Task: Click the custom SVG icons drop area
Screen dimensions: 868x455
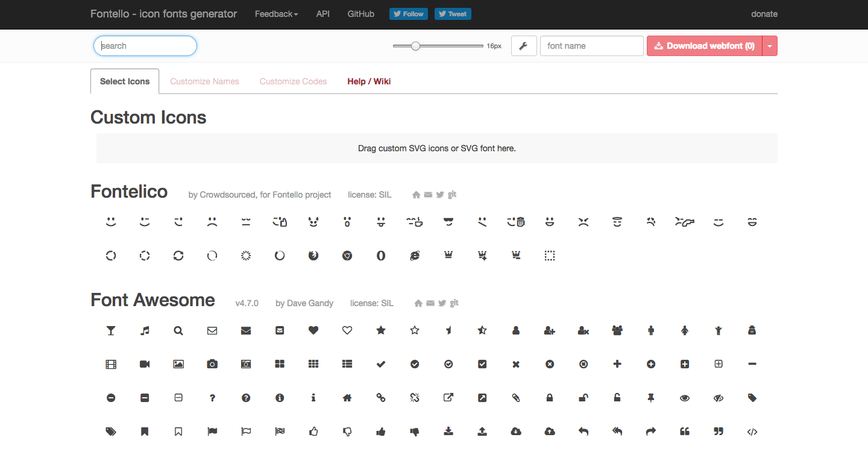Action: click(x=437, y=148)
